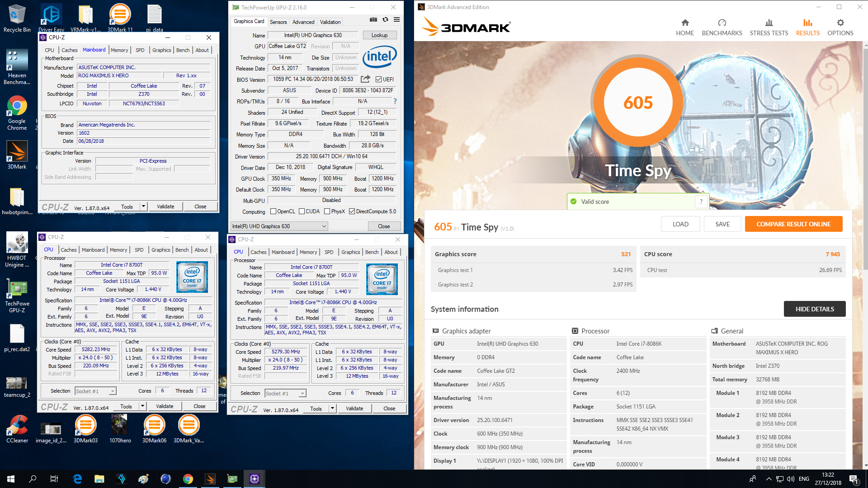
Task: Toggle UEFI checkbox in GPU-Z
Action: [378, 80]
